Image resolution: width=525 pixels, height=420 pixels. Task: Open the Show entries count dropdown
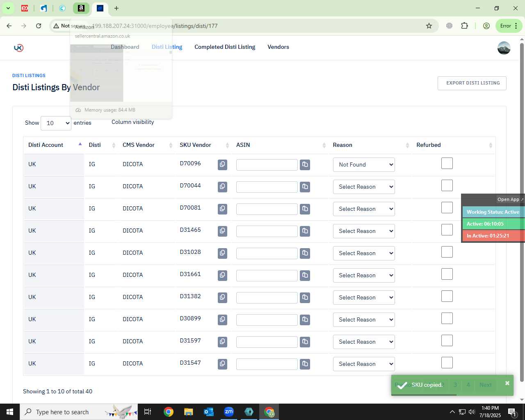point(56,123)
